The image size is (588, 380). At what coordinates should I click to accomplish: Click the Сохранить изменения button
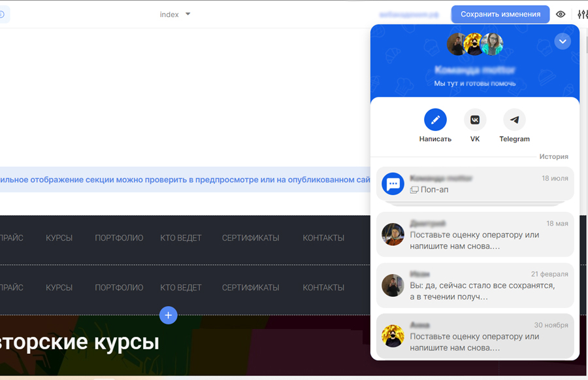tap(500, 14)
